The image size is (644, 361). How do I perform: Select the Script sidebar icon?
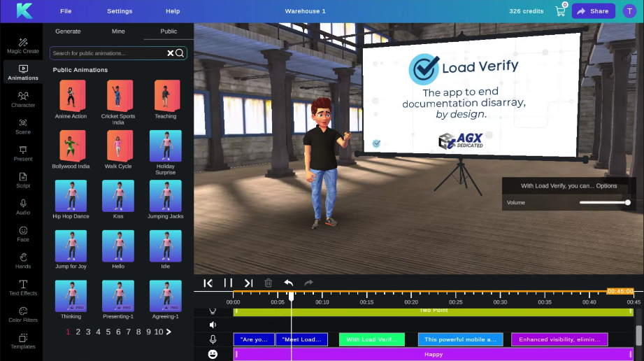point(22,180)
